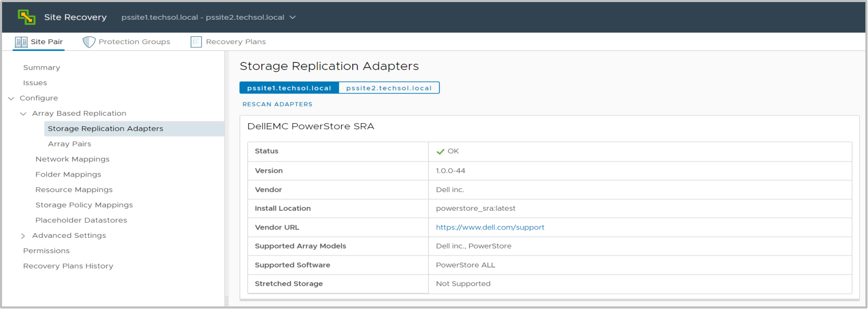Click the RESCAN ADAPTERS link
Viewport: 868px width, 309px height.
pos(277,104)
